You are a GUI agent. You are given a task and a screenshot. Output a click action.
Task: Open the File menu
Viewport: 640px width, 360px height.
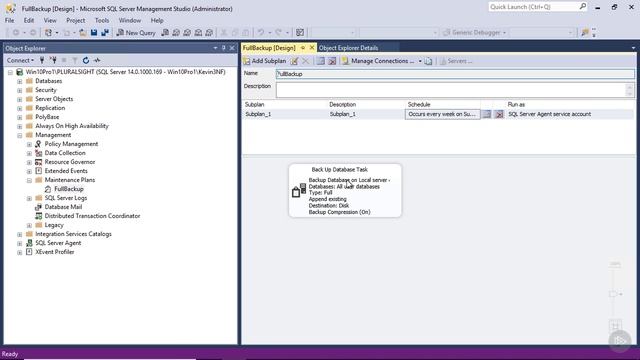point(9,20)
